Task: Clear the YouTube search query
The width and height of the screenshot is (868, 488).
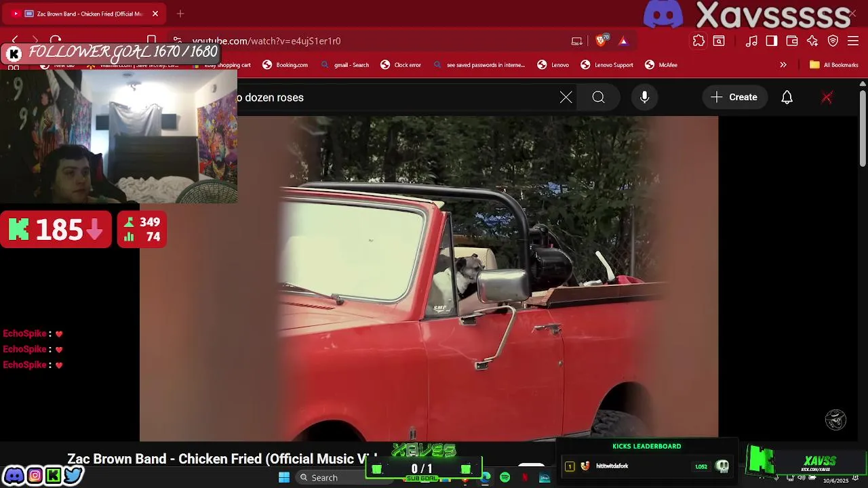Action: tap(566, 98)
